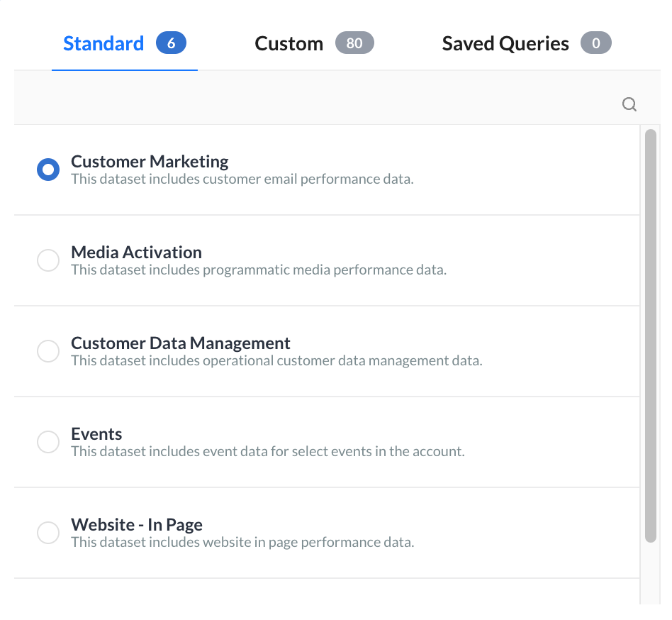Click the Customer Marketing dataset title
This screenshot has height=620, width=672.
click(150, 162)
